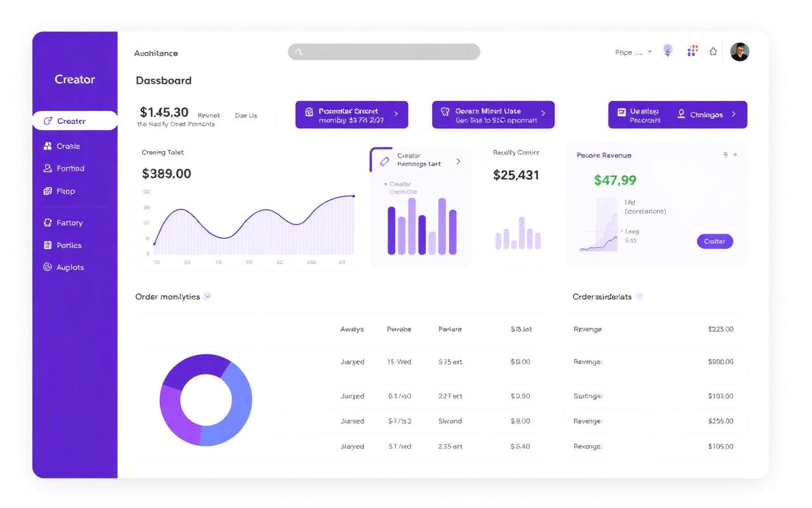The height and width of the screenshot is (508, 812).
Task: Click the lightbulb notification icon
Action: tap(667, 51)
